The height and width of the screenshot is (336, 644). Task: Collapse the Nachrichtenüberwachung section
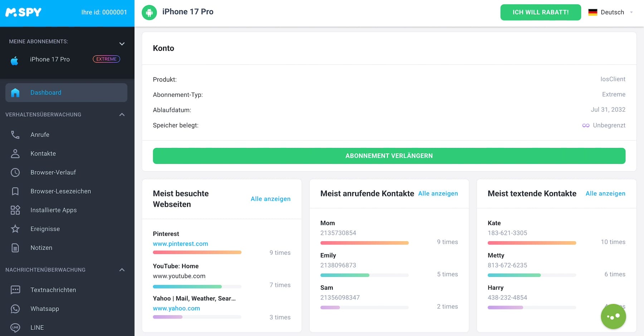[122, 270]
